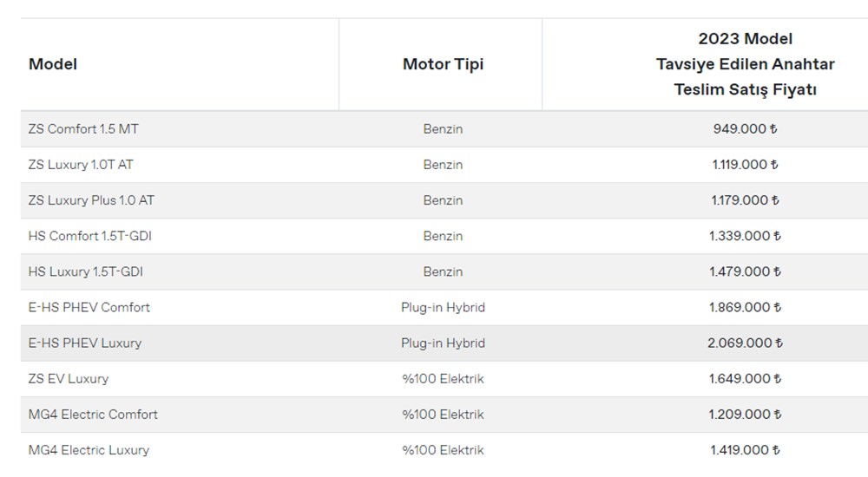
Task: Click the 1.339.000 ₺ price cell
Action: point(745,236)
